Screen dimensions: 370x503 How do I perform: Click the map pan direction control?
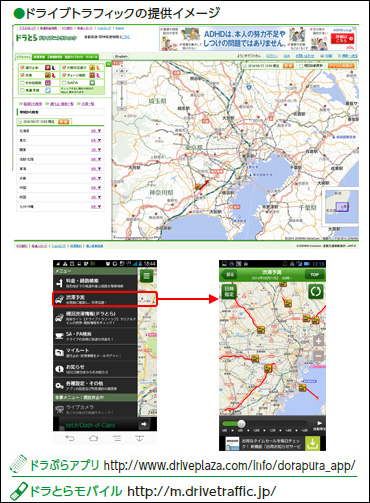click(x=122, y=71)
